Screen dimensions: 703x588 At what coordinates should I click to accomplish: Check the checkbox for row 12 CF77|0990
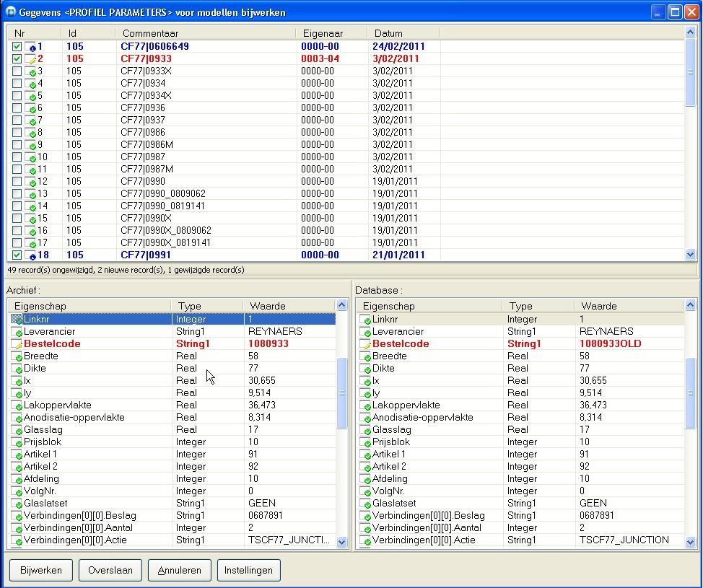click(x=17, y=182)
